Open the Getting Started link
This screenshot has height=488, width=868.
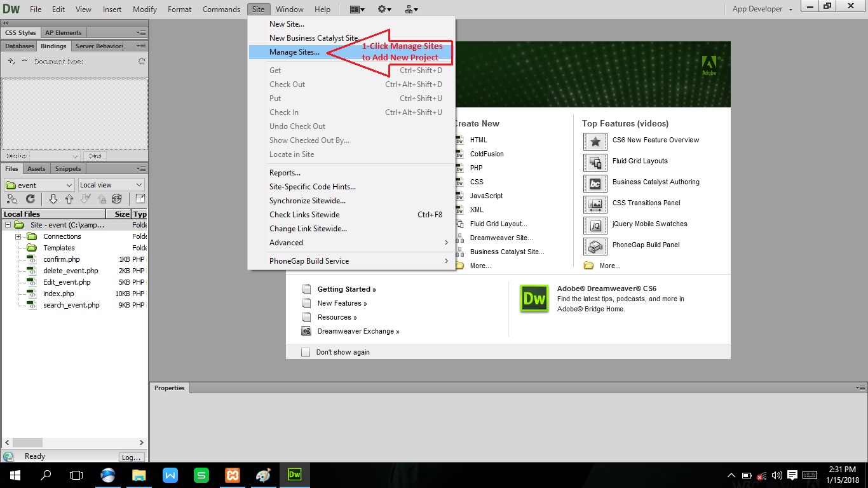pyautogui.click(x=347, y=289)
